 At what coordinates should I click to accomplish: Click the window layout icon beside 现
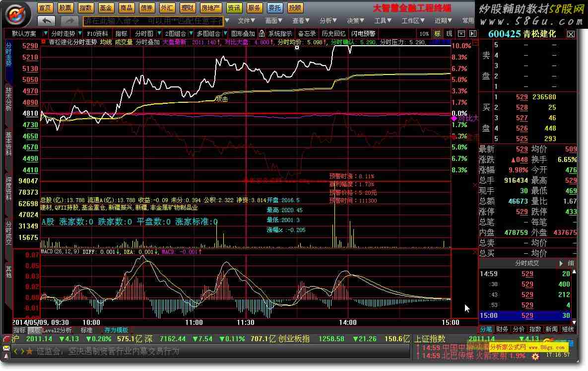pyautogui.click(x=461, y=33)
